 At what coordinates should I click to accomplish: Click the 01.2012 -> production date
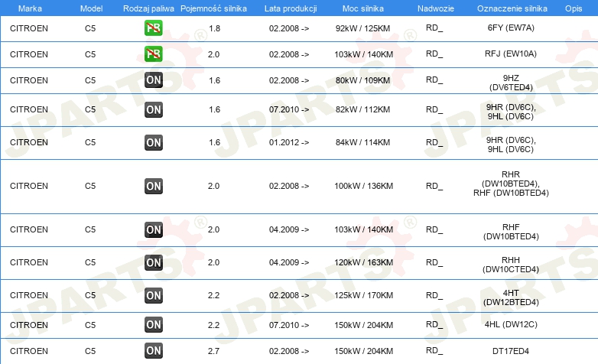[x=289, y=142]
